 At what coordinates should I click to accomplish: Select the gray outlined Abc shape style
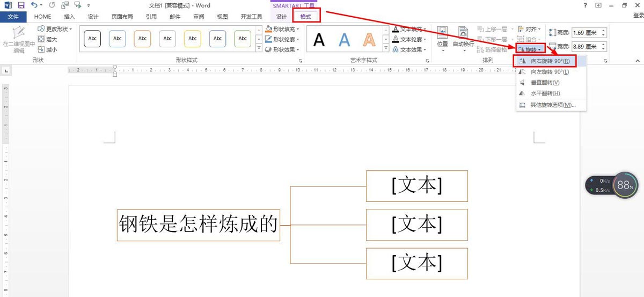167,39
